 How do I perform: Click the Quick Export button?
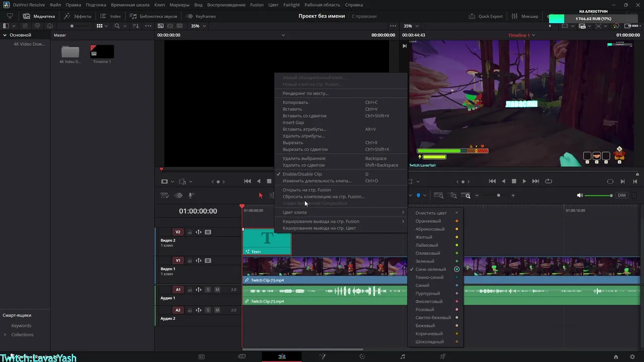486,16
